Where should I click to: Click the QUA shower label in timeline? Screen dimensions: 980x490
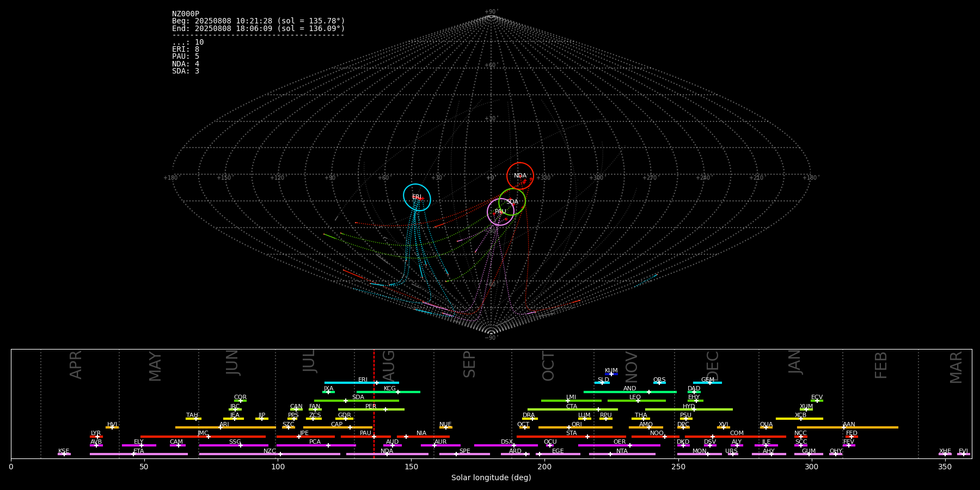tap(766, 425)
